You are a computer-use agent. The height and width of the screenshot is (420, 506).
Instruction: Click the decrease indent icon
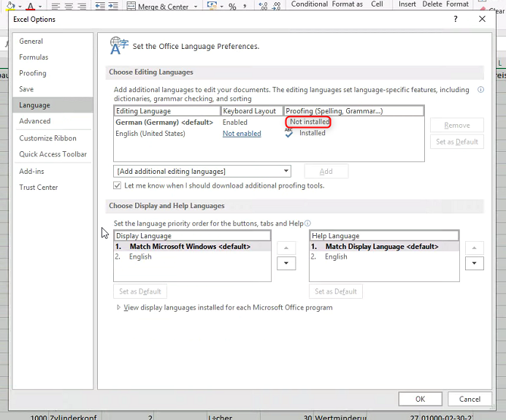100,6
